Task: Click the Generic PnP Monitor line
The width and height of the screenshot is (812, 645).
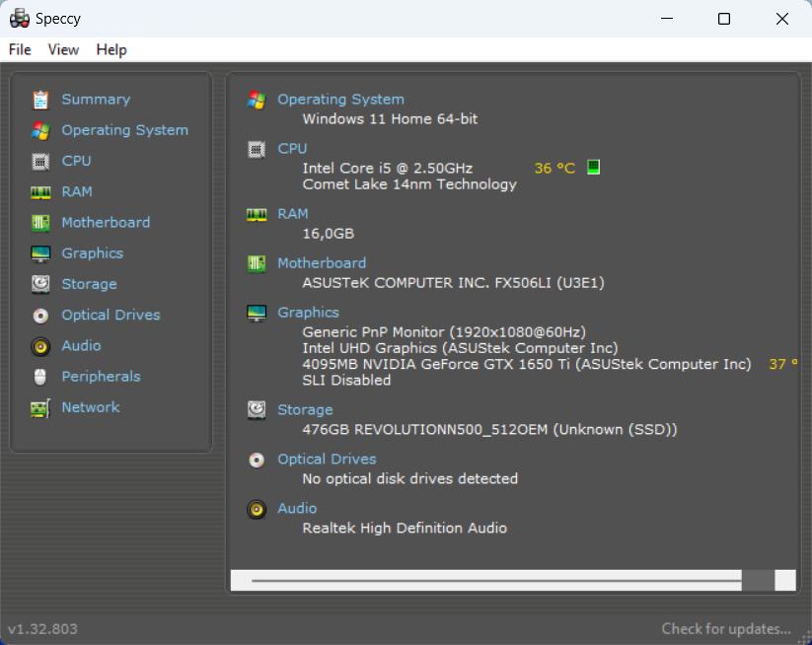Action: (x=444, y=332)
